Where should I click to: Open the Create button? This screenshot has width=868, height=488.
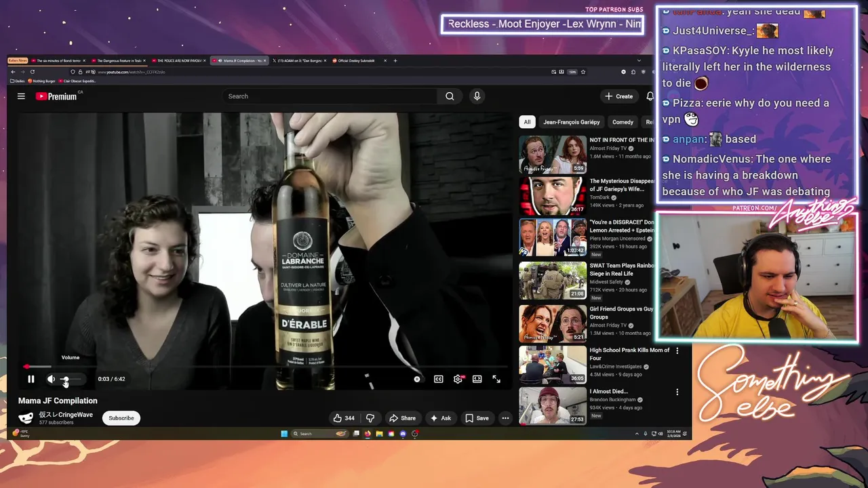coord(619,96)
